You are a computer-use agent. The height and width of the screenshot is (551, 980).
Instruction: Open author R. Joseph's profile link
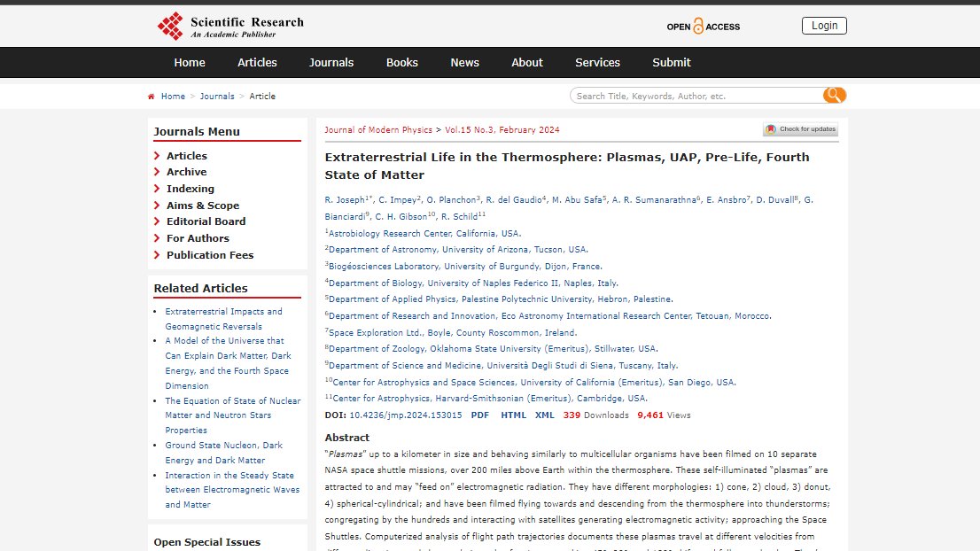(345, 200)
